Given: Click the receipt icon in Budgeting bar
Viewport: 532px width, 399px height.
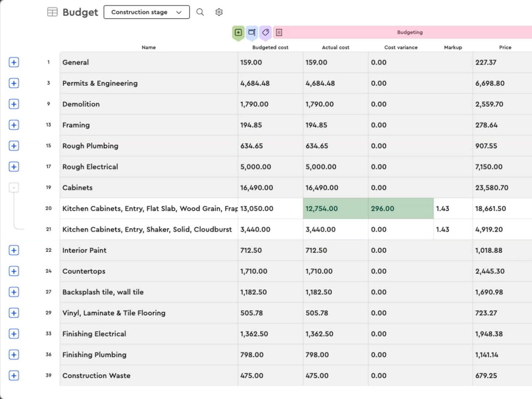Looking at the screenshot, I should [279, 33].
